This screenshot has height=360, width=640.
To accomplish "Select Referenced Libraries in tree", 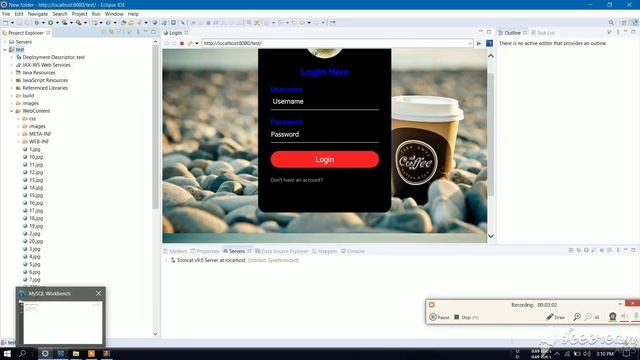I will click(x=42, y=88).
